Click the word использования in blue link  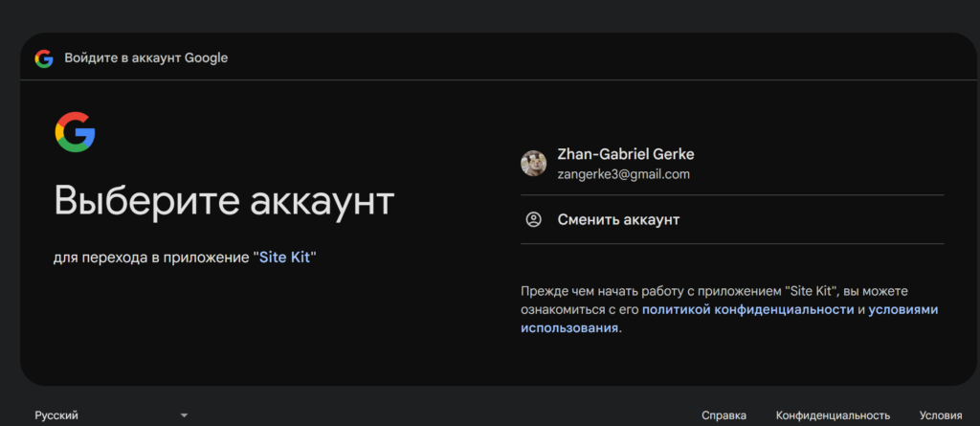[x=569, y=327]
